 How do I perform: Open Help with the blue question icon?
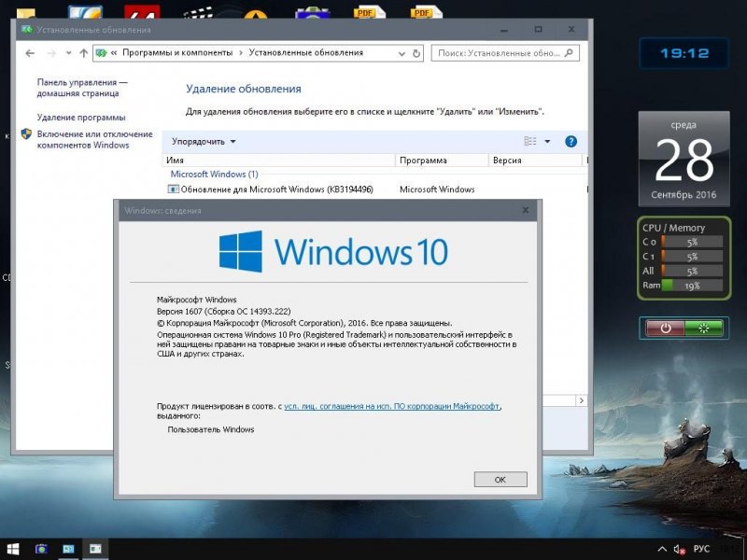coord(571,142)
